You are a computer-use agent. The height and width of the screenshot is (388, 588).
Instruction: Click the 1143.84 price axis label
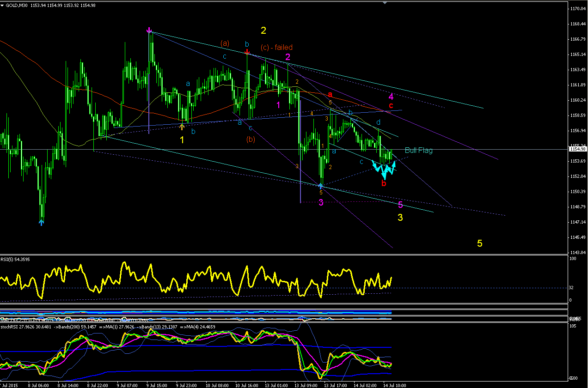click(x=577, y=252)
